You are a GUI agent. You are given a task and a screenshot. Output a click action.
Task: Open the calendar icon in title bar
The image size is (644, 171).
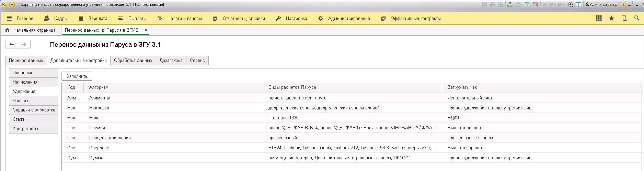click(535, 4)
